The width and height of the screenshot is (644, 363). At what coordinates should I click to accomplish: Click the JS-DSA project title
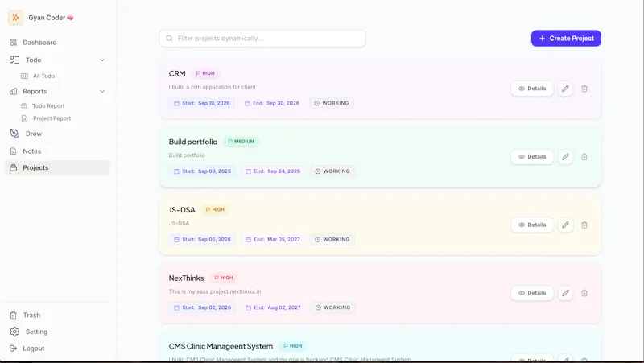coord(182,210)
